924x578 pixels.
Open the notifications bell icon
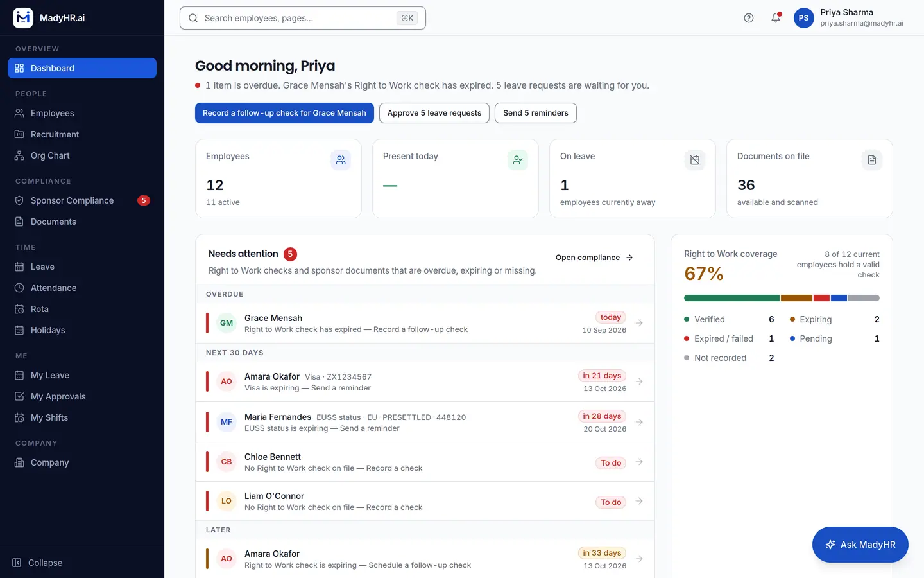[x=776, y=18]
